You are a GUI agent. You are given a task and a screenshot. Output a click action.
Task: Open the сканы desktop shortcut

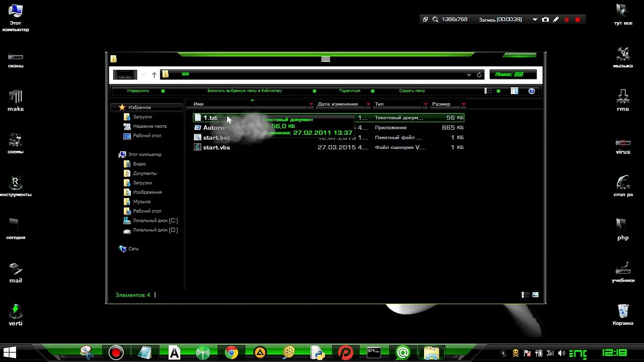coord(16,60)
